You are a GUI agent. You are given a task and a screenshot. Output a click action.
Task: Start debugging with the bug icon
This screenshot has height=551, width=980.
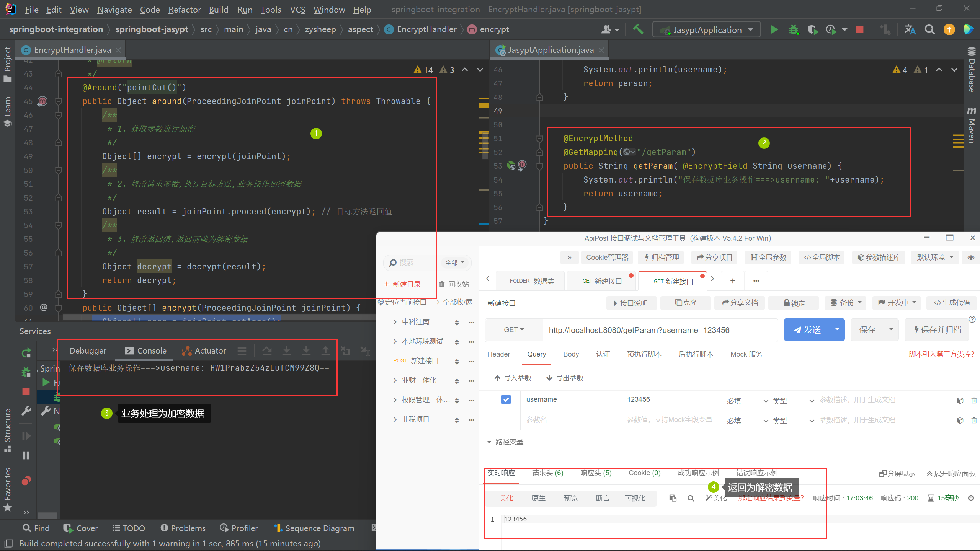point(794,29)
